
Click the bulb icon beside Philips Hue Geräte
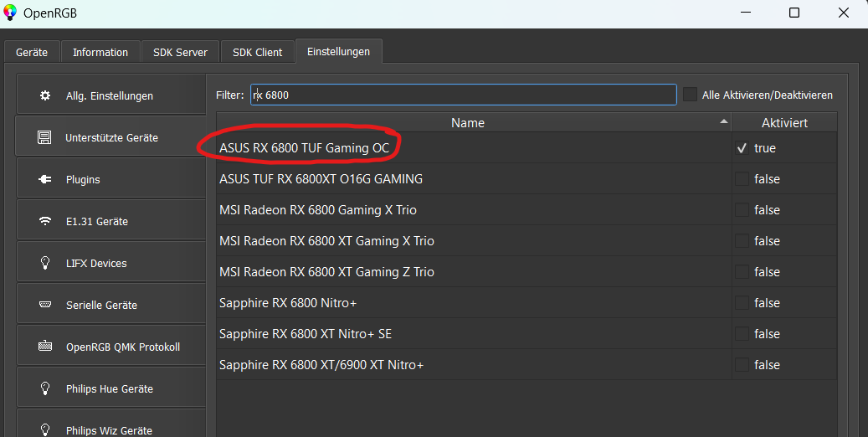(x=45, y=388)
